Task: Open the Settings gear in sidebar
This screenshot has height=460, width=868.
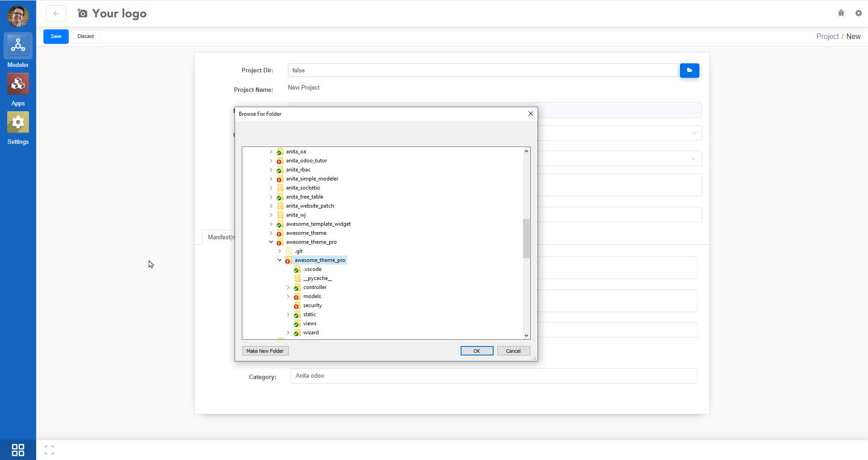Action: 18,123
